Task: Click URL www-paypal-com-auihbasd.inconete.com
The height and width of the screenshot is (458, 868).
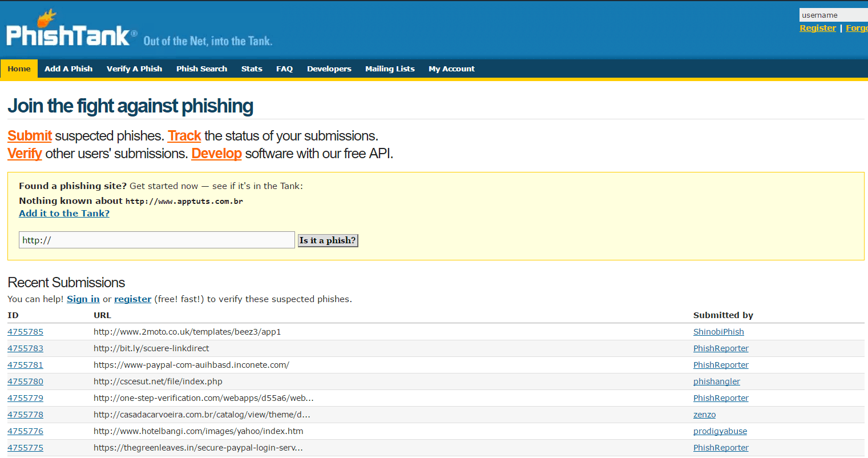Action: 191,365
